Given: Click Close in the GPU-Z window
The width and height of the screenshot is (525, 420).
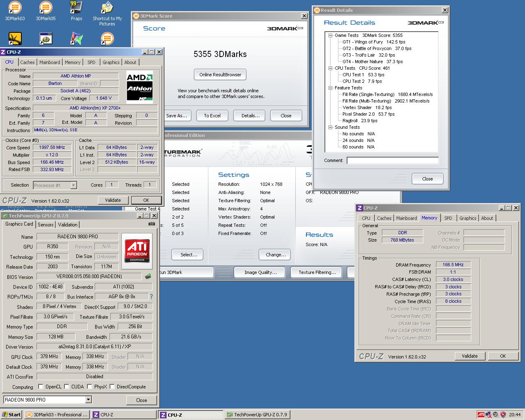Looking at the screenshot, I should coord(142,400).
